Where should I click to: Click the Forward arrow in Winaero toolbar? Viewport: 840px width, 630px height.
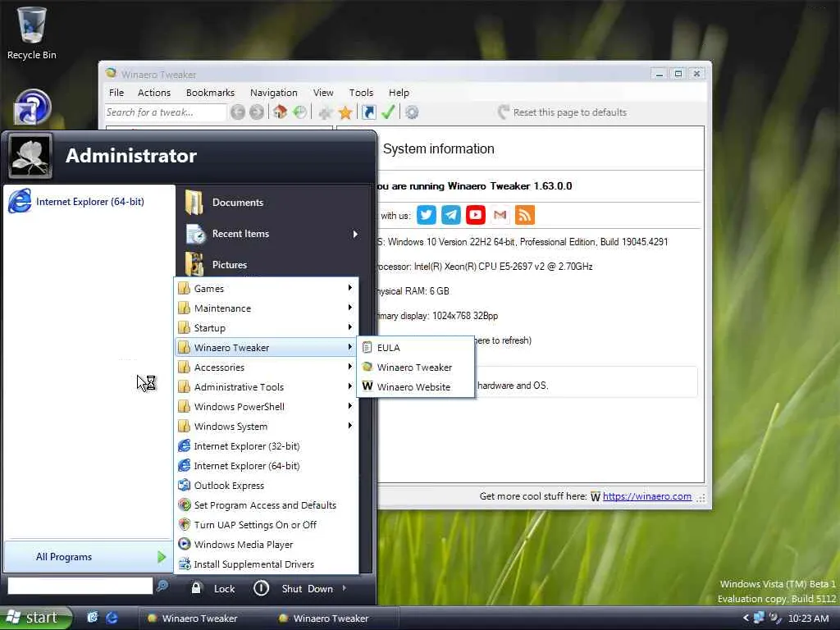click(x=257, y=112)
